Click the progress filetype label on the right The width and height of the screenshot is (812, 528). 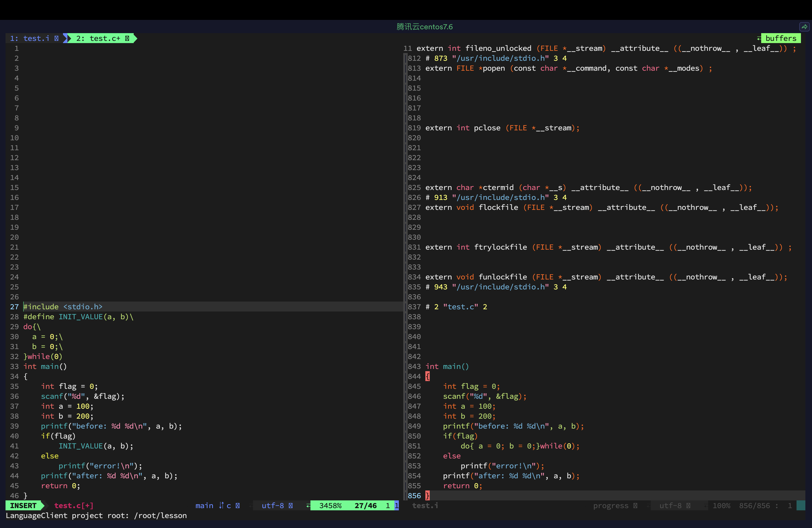[611, 505]
